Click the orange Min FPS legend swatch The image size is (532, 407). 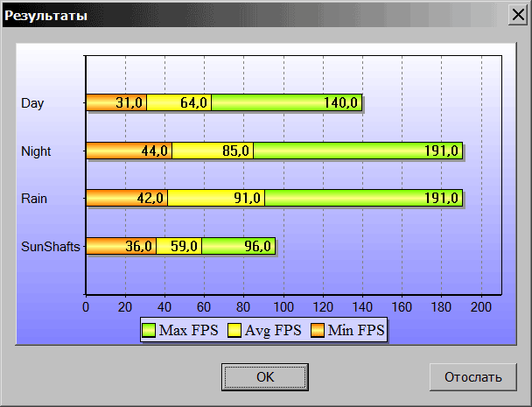(315, 331)
